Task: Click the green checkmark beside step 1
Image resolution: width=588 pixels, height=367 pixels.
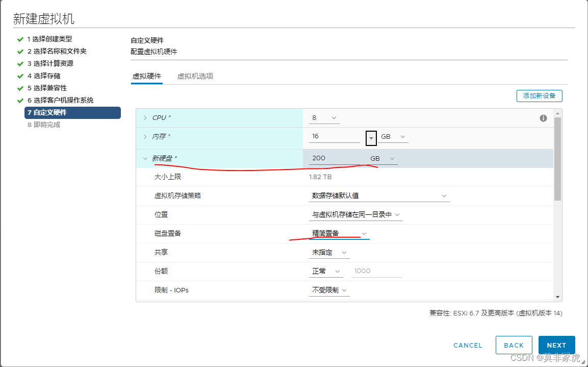Action: (20, 39)
